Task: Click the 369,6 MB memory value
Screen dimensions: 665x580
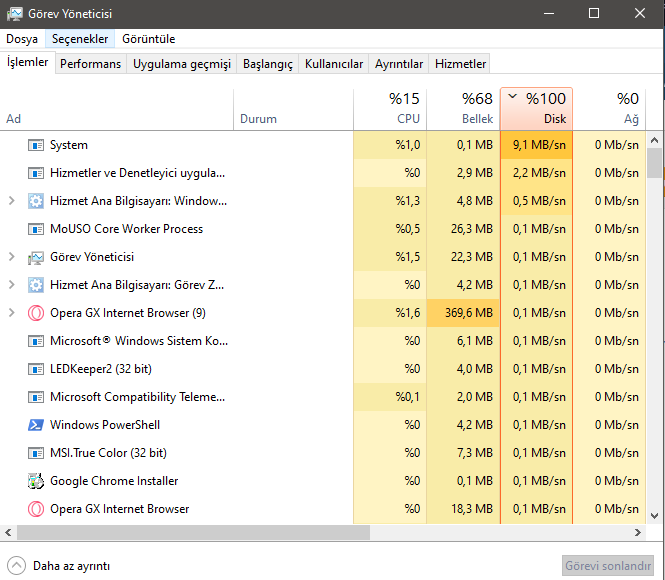Action: pyautogui.click(x=469, y=313)
